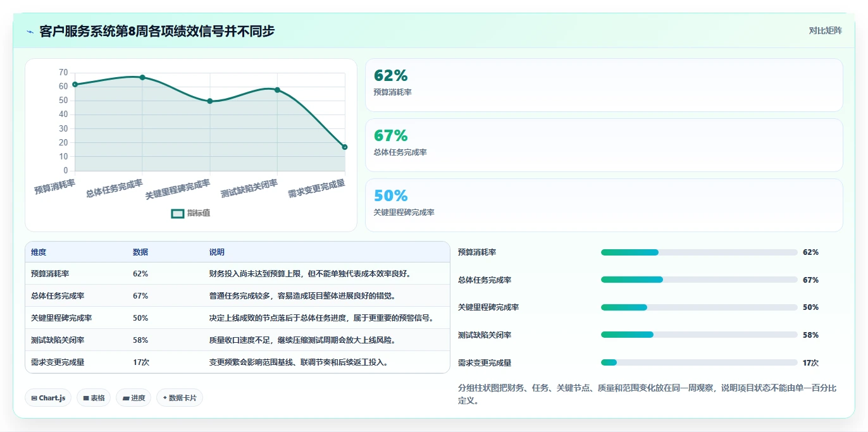
Task: Click the 指标值 legend color box
Action: click(x=178, y=213)
